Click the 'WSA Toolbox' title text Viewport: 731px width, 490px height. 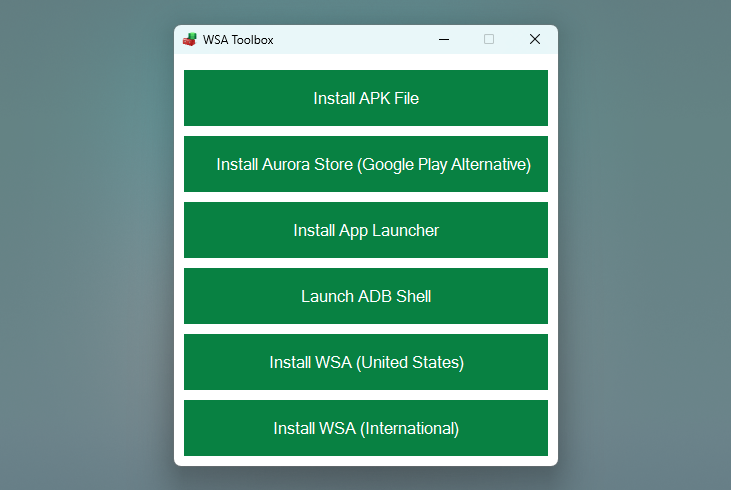point(238,40)
